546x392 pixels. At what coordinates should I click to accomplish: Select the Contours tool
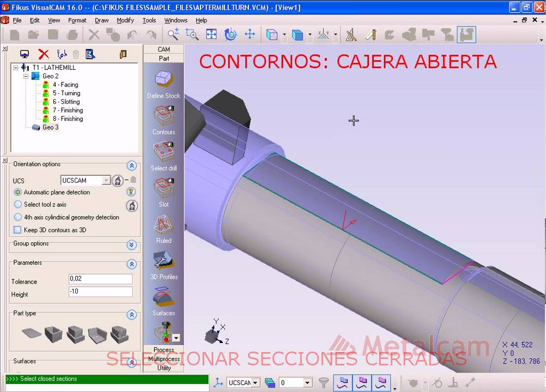coord(163,115)
